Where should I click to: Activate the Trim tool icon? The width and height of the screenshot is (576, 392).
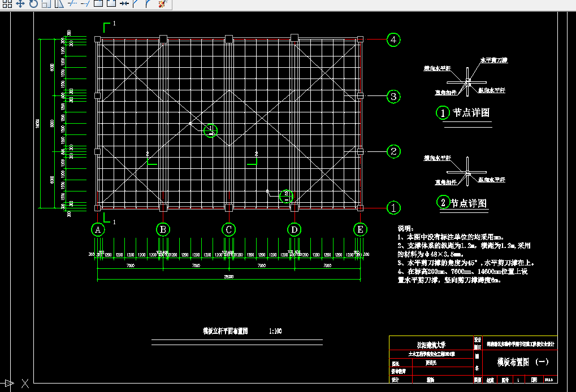coord(72,3)
